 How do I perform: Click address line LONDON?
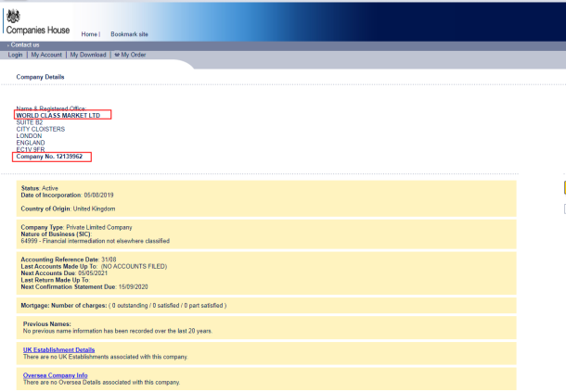coord(29,136)
